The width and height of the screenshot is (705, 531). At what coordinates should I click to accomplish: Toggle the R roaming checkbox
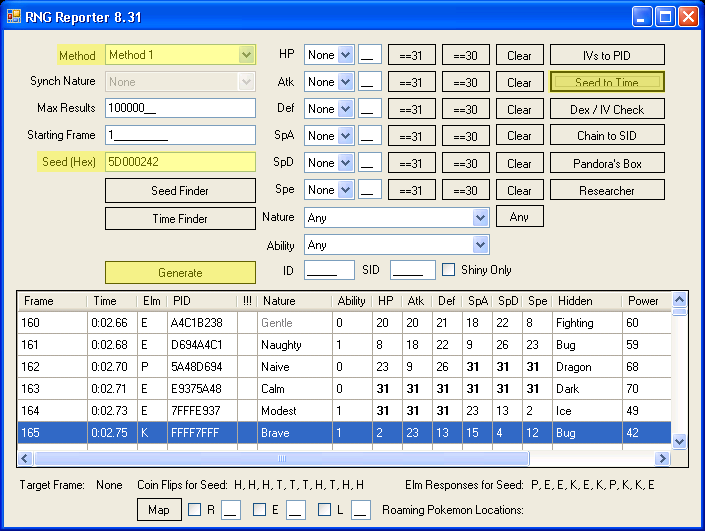tap(195, 510)
